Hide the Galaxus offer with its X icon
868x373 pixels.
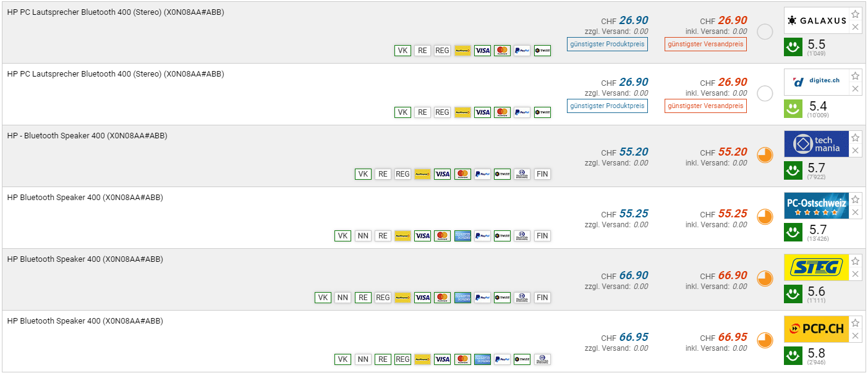[x=855, y=27]
